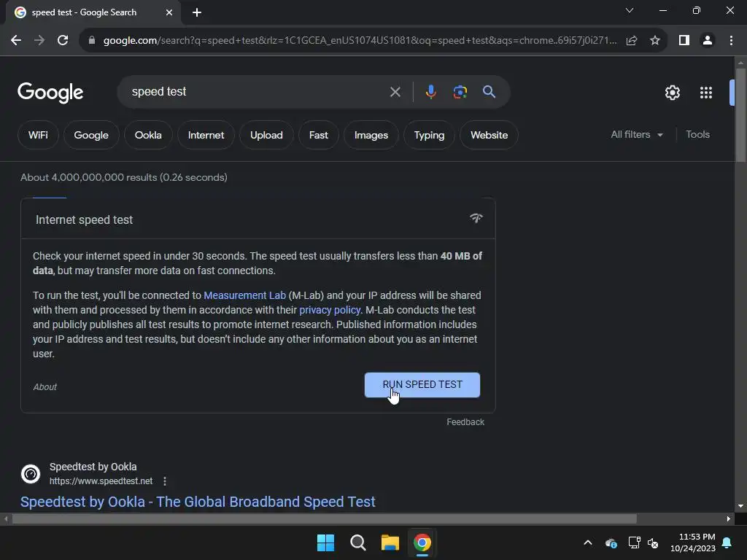Open the Chrome side panel icon
Viewport: 747px width, 560px height.
tap(684, 41)
